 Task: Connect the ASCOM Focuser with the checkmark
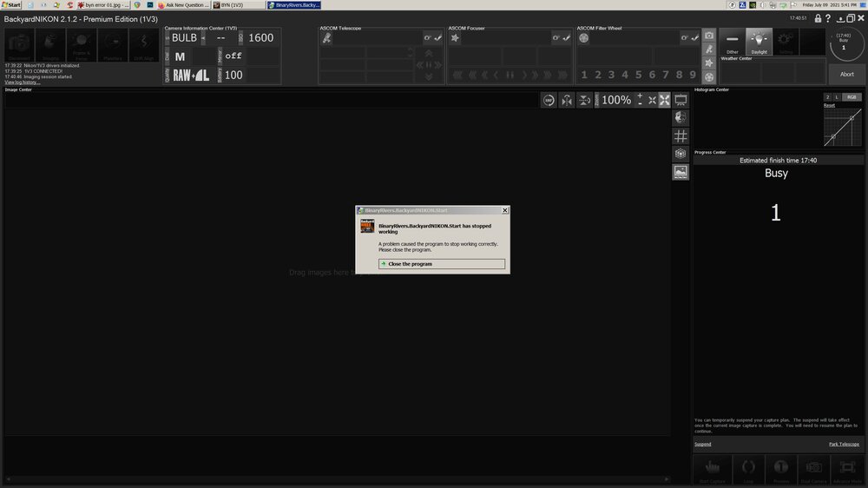tap(566, 37)
